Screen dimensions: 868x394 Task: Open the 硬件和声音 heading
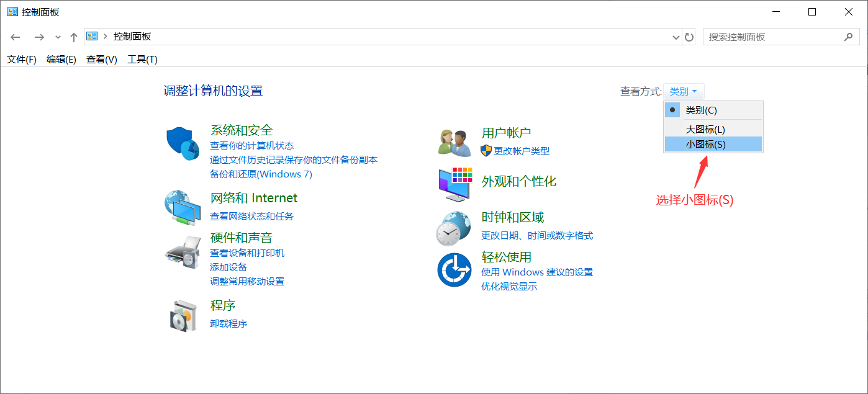[242, 238]
